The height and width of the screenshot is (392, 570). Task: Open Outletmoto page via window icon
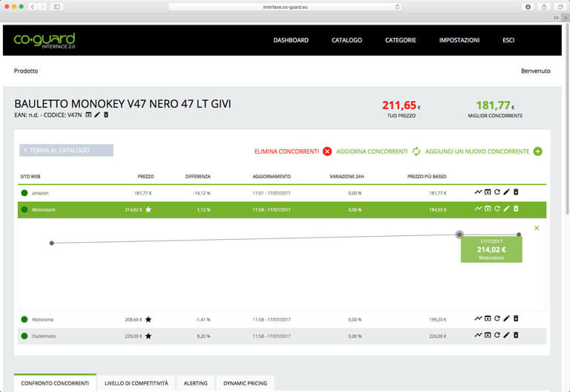coord(488,336)
